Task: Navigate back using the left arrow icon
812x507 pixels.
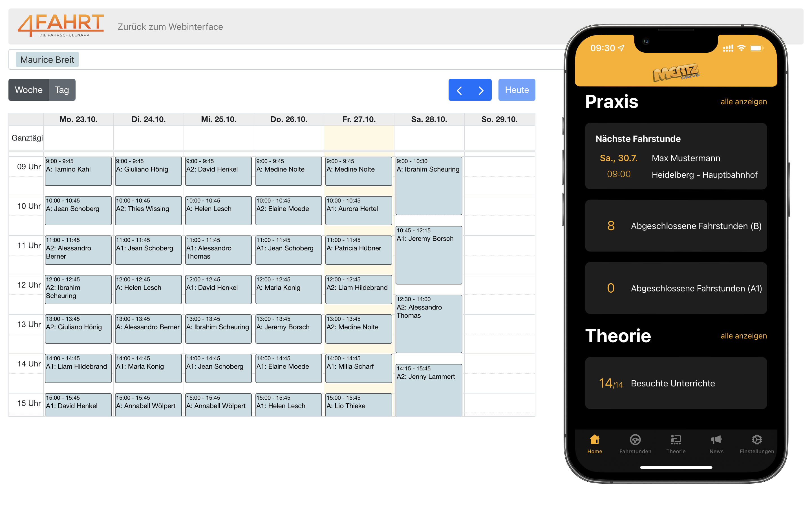Action: coord(461,89)
